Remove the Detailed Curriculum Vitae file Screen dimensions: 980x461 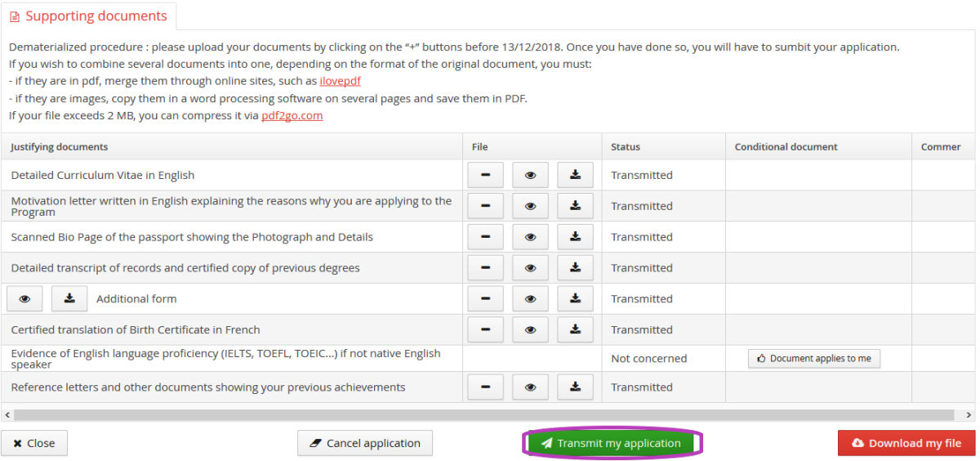tap(485, 175)
